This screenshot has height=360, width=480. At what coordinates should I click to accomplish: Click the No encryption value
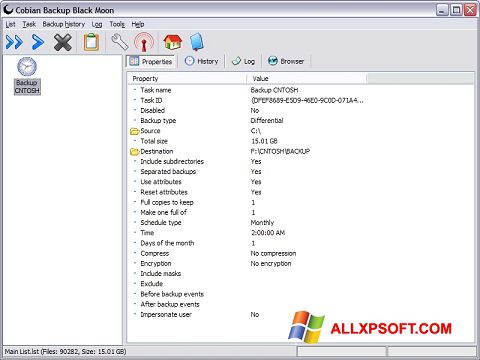coord(271,264)
